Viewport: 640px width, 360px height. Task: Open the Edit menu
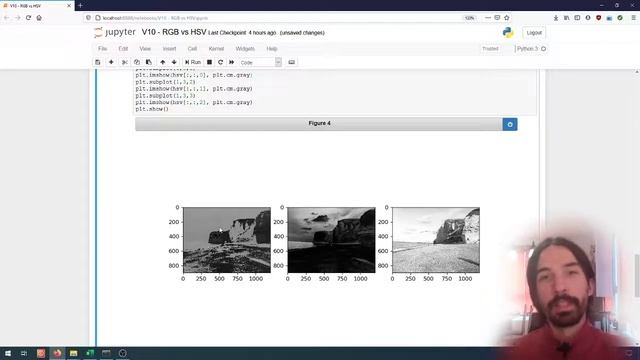tap(123, 49)
